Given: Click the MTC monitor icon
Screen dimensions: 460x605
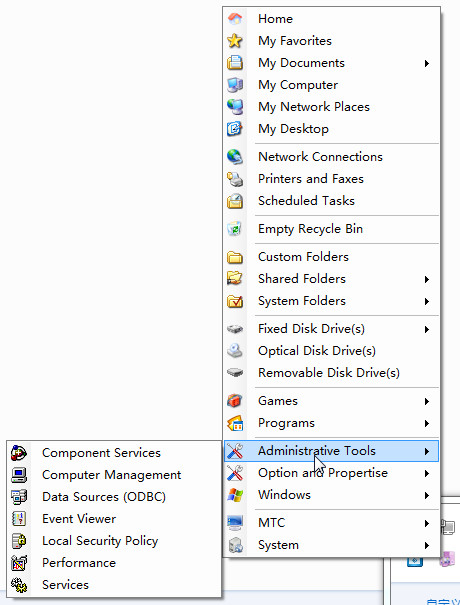Looking at the screenshot, I should tap(235, 523).
